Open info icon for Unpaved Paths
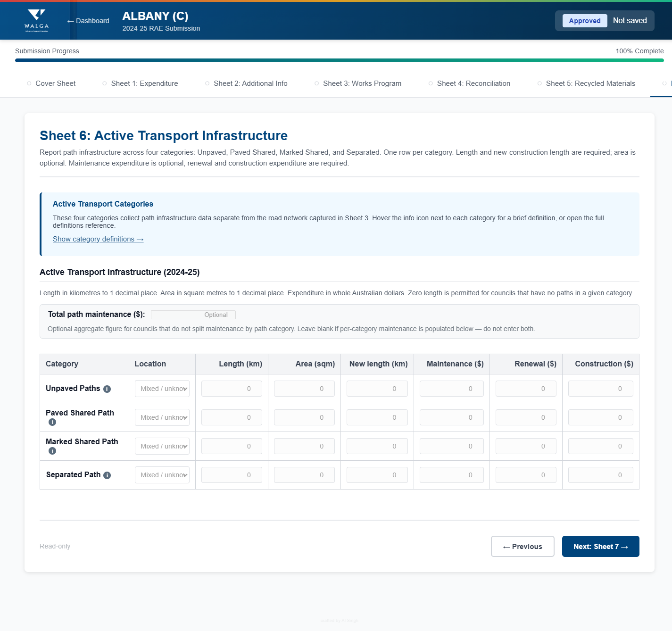 coord(107,389)
